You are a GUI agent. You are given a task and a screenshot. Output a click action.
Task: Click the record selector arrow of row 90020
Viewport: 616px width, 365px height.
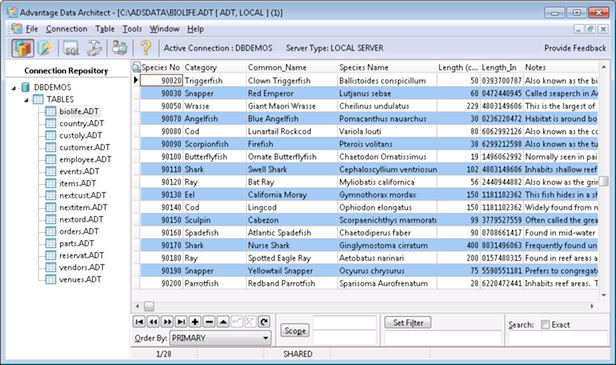click(x=136, y=80)
